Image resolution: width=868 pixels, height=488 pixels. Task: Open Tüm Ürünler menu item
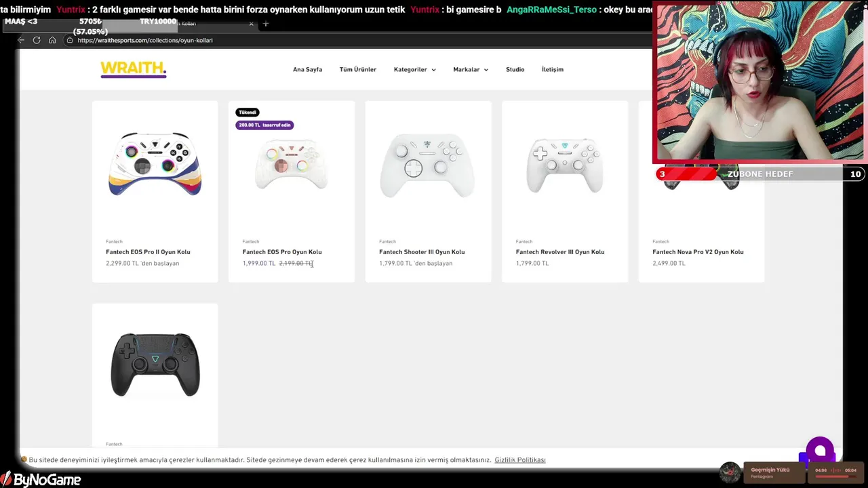coord(358,69)
